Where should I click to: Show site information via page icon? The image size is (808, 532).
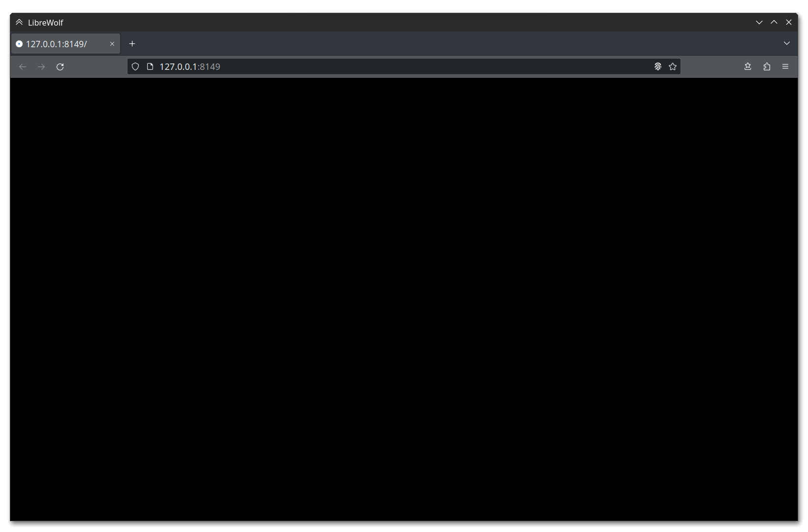150,67
